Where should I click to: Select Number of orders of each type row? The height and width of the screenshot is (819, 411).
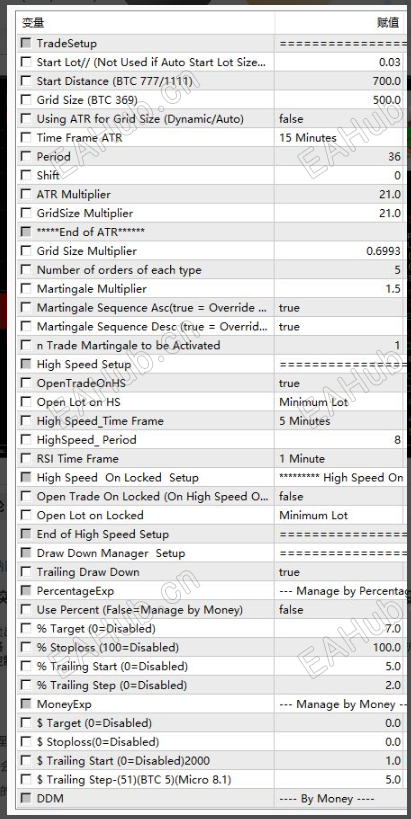coord(210,270)
